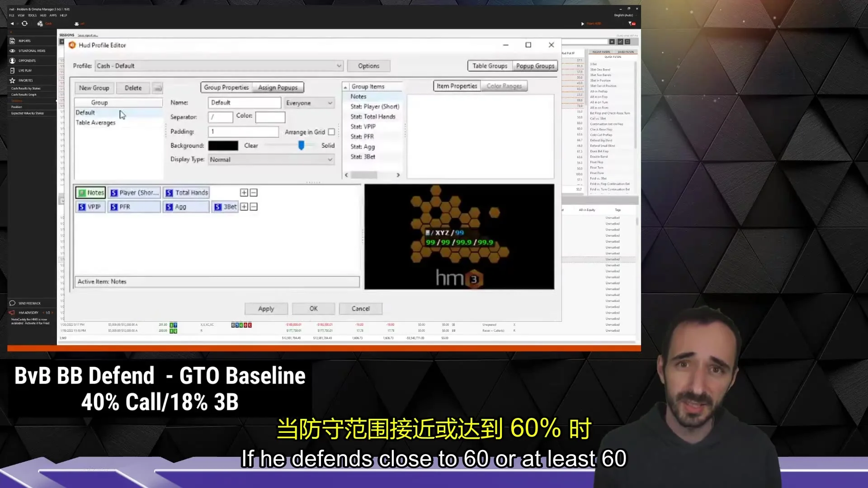Toggle the Arrange in Grid checkbox
Image resolution: width=868 pixels, height=488 pixels.
pyautogui.click(x=331, y=132)
